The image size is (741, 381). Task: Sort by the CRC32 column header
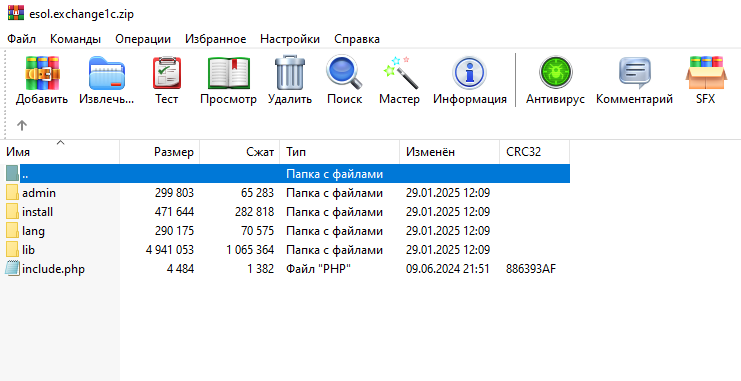point(534,152)
